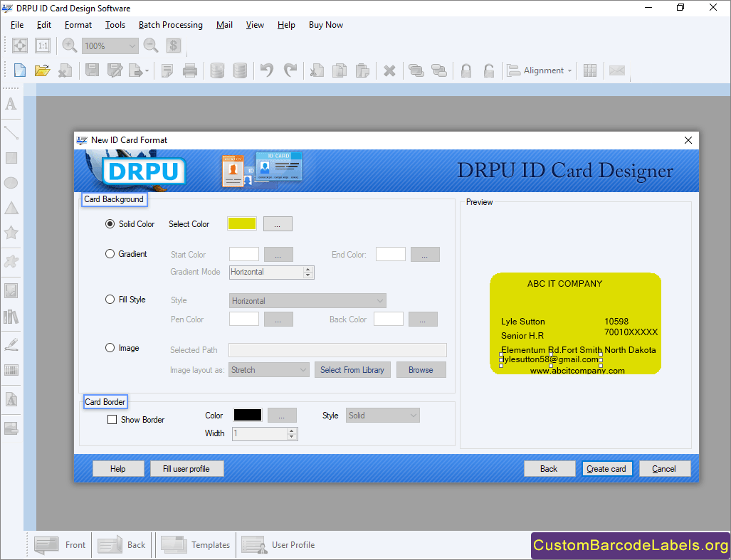Viewport: 731px width, 560px height.
Task: Switch to the Templates tab
Action: (x=195, y=544)
